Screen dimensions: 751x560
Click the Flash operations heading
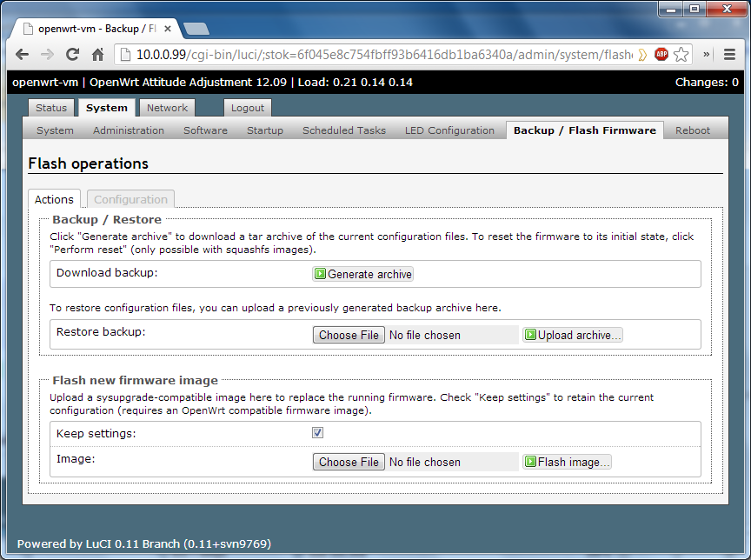[89, 163]
